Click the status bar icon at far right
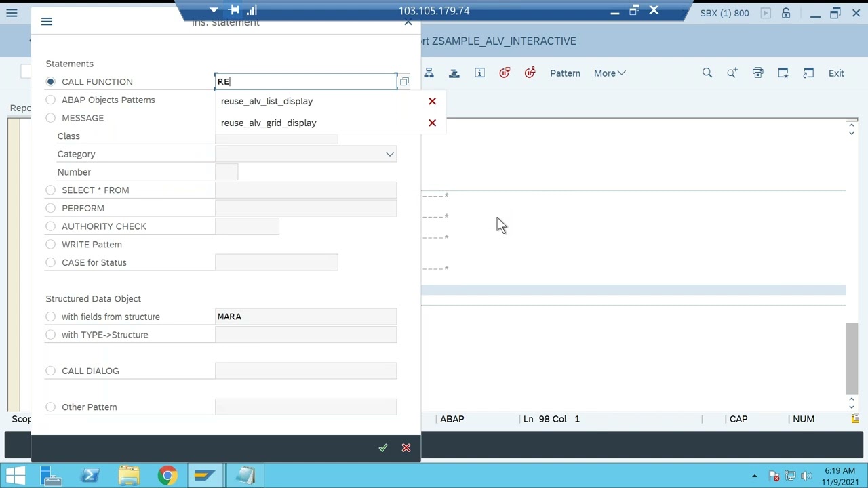Screen dimensions: 868x488 click(x=855, y=420)
